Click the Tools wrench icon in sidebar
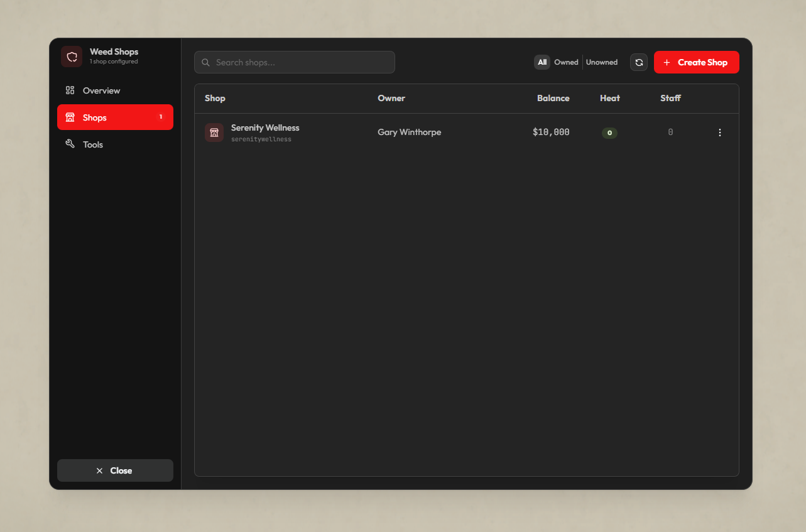 70,144
